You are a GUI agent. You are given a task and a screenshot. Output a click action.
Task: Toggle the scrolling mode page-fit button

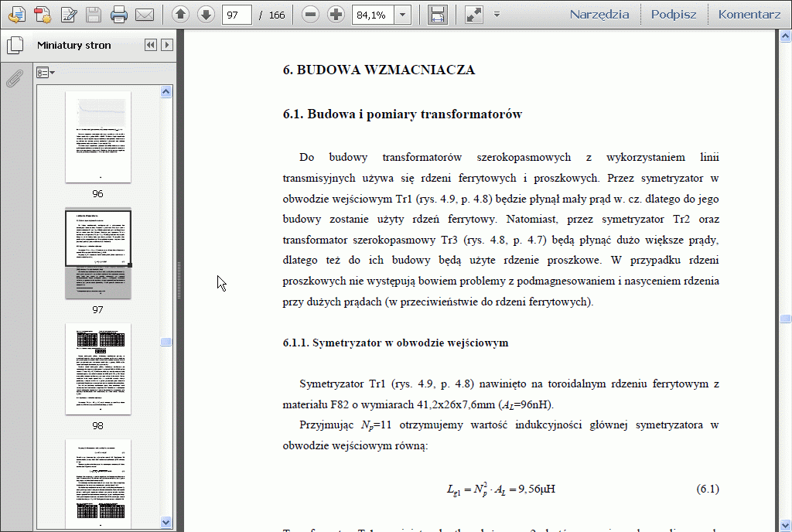pos(437,14)
